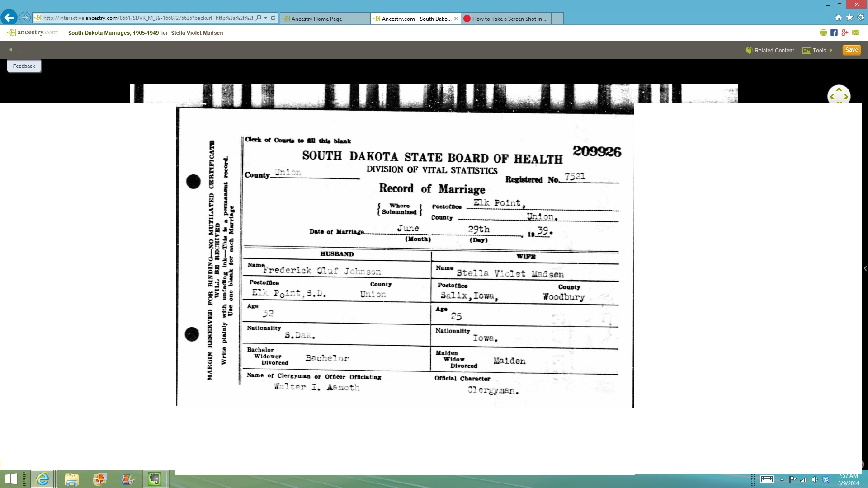868x488 pixels.
Task: Click the browser Home icon
Action: click(x=839, y=18)
